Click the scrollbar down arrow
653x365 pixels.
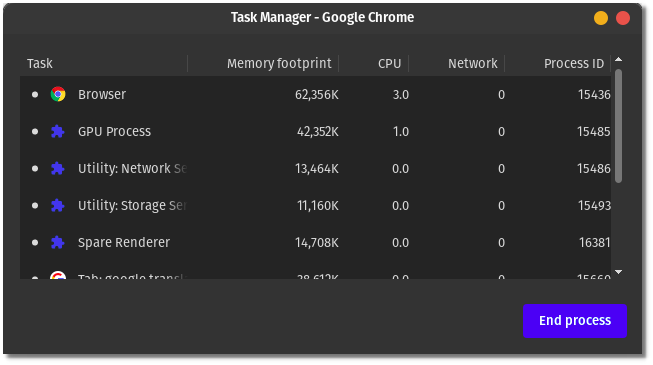point(618,272)
